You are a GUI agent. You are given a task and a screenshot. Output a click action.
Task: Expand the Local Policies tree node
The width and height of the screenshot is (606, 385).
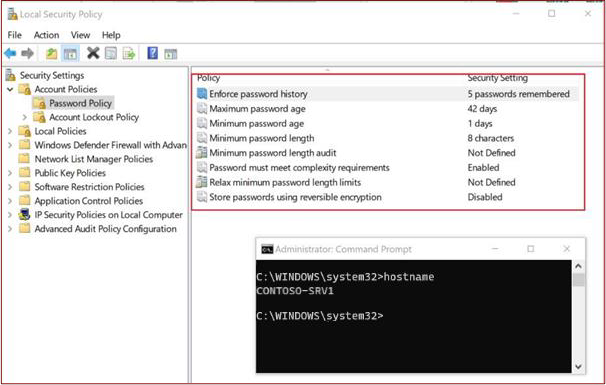point(10,131)
